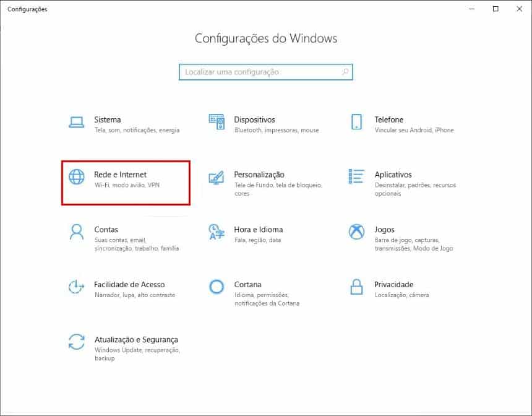Close the Configurações window
The image size is (532, 416).
pyautogui.click(x=520, y=9)
